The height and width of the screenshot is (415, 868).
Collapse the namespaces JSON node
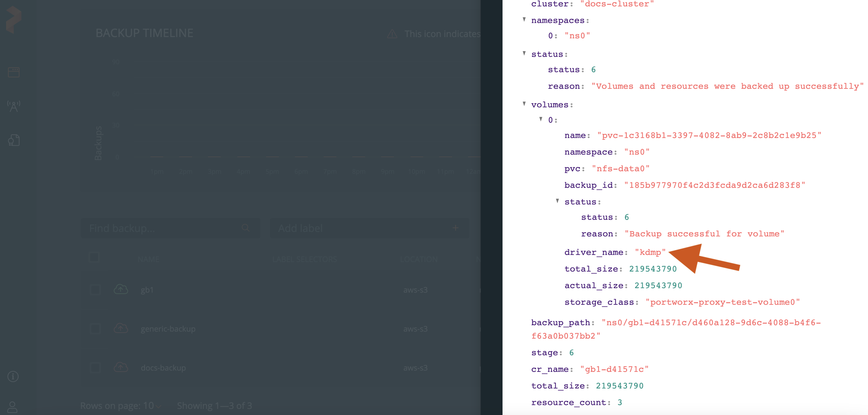pyautogui.click(x=524, y=19)
